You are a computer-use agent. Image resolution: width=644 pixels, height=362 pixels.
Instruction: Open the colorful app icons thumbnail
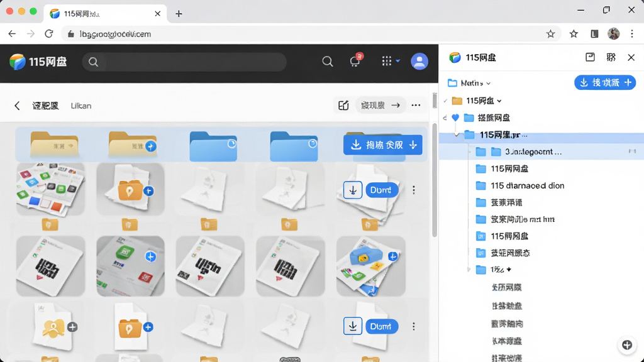pyautogui.click(x=50, y=189)
